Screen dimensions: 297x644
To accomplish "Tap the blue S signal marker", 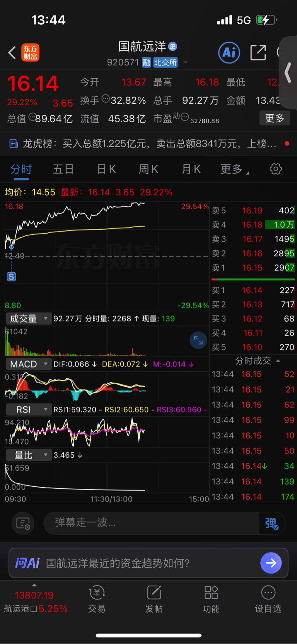I will pos(12,276).
